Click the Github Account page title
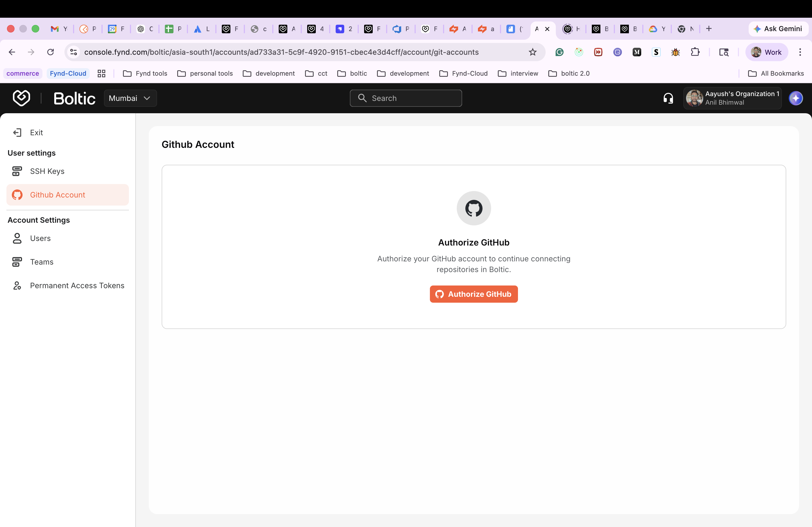This screenshot has width=812, height=527. click(x=198, y=145)
